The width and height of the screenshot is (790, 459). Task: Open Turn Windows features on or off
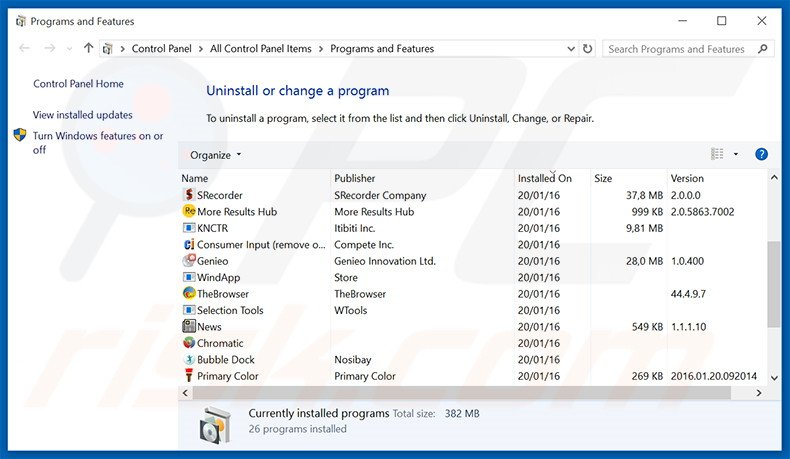98,143
